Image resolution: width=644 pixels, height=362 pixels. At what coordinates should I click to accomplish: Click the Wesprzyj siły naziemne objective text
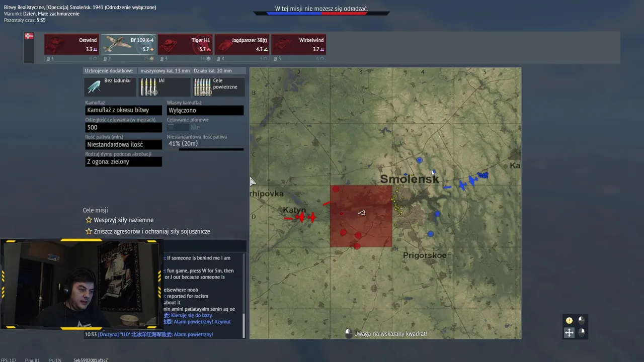[124, 220]
